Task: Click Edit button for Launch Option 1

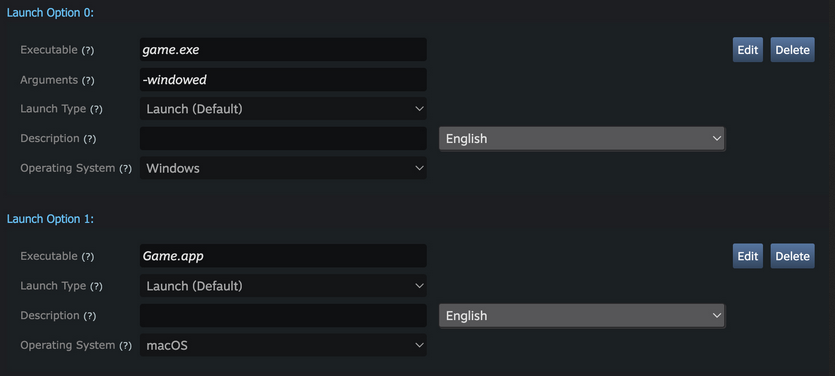Action: point(748,256)
